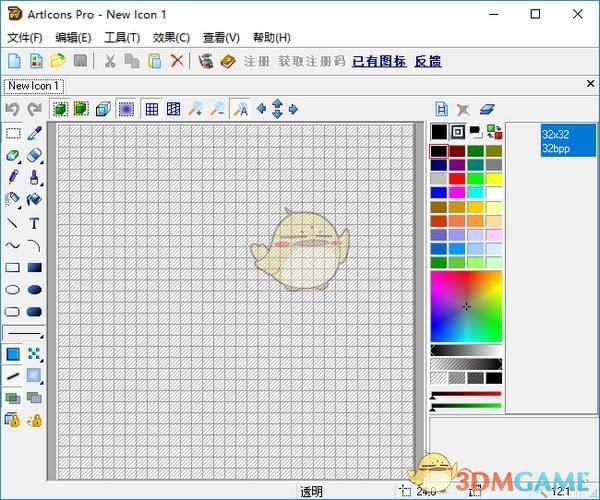Close the New Icon 1 document tab
The height and width of the screenshot is (500, 600).
(590, 83)
